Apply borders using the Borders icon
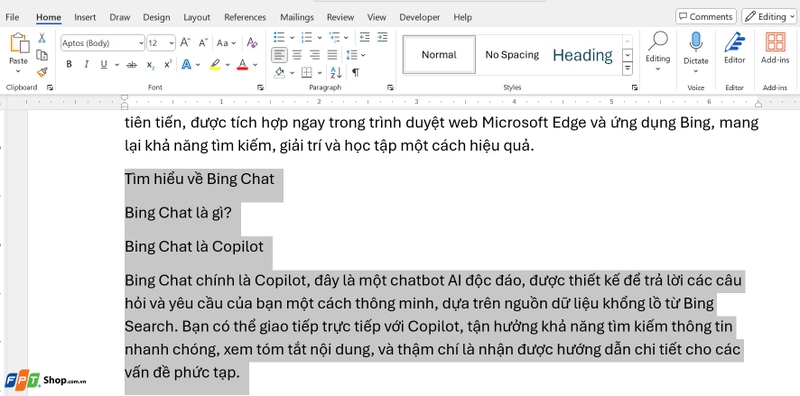 coord(306,72)
